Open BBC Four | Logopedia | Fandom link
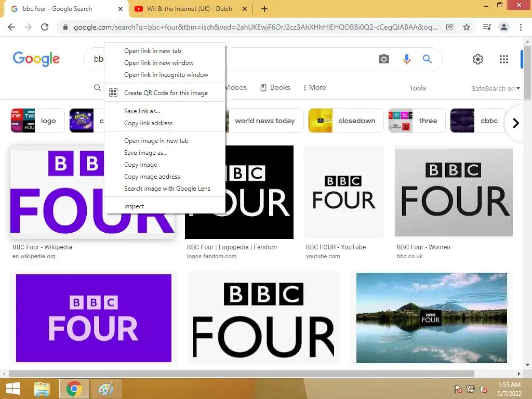Screen dimensions: 532x399 [232, 247]
